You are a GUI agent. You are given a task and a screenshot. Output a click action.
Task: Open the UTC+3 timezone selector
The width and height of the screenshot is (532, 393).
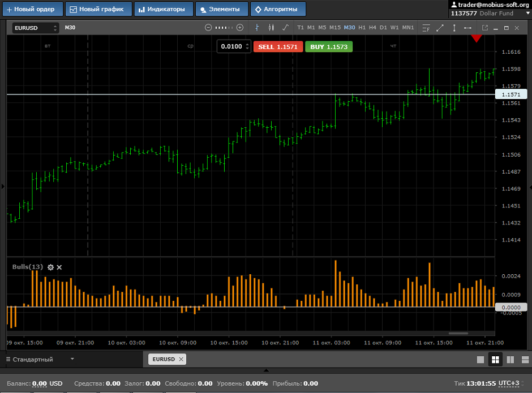click(x=509, y=383)
